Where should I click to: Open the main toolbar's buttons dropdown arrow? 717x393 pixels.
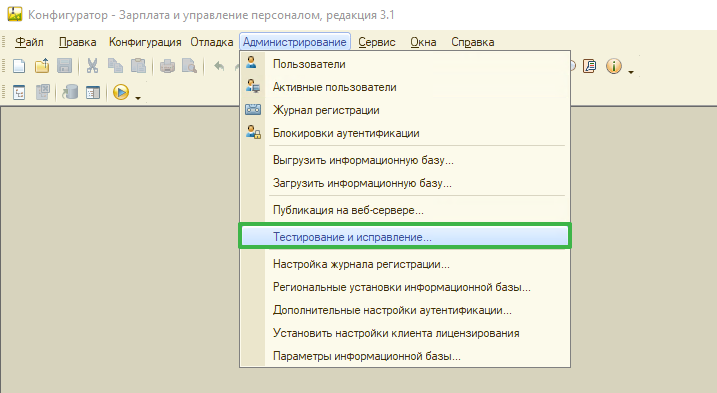click(631, 72)
